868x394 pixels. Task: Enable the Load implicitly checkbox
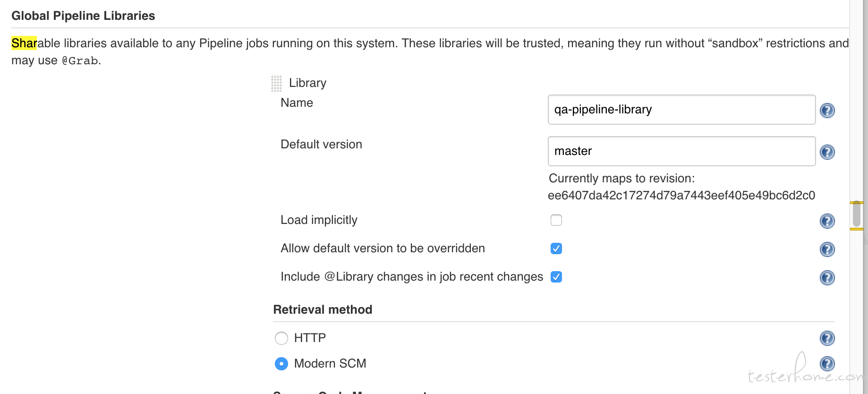[556, 220]
